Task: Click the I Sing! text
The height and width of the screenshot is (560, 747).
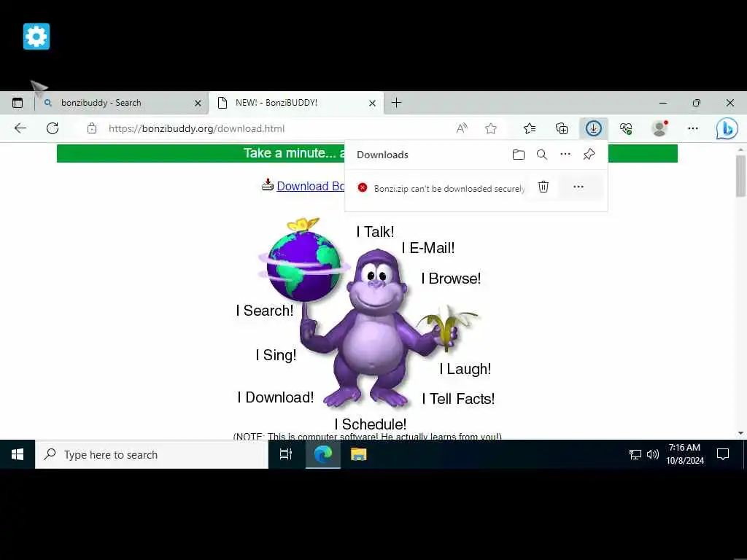Action: pyautogui.click(x=276, y=355)
